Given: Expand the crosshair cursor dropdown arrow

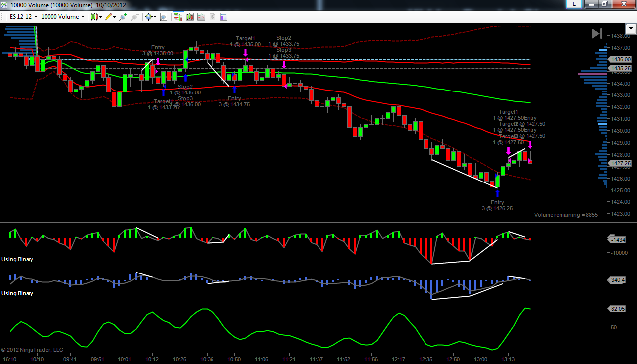Looking at the screenshot, I should [155, 17].
